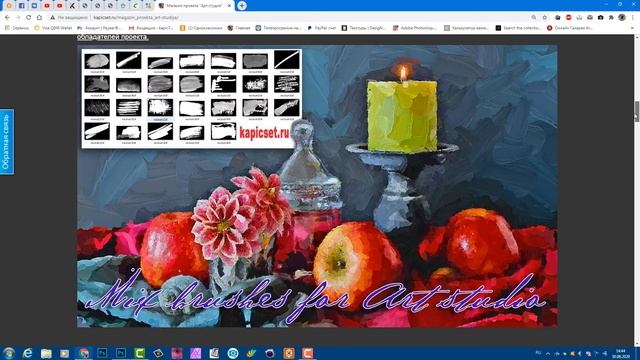640x360 pixels.
Task: Click the envelope mail extension icon
Action: tap(590, 18)
